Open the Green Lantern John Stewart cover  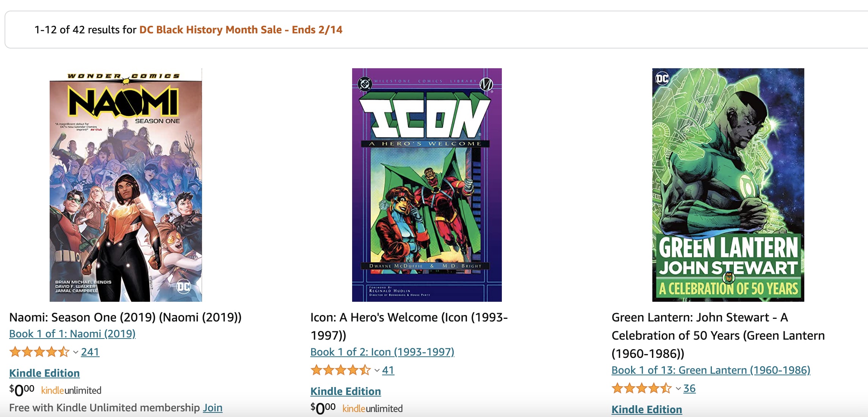pyautogui.click(x=728, y=185)
